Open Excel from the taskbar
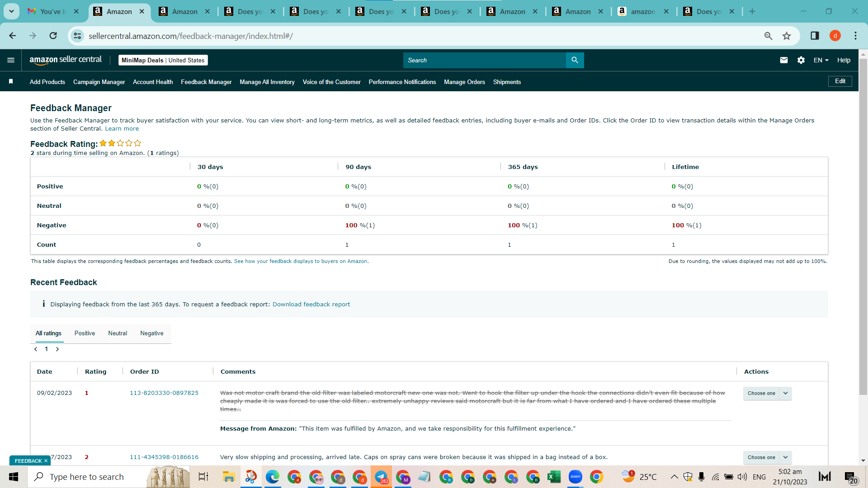 pyautogui.click(x=554, y=477)
